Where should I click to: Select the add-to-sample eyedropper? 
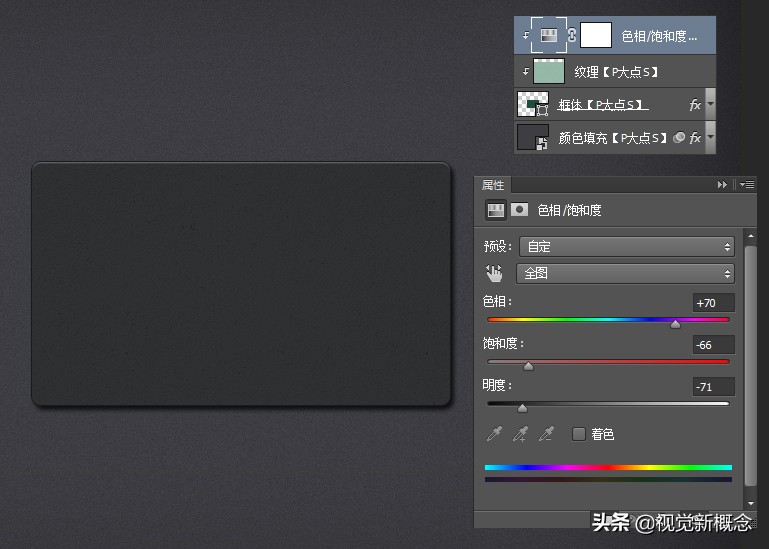[x=520, y=434]
